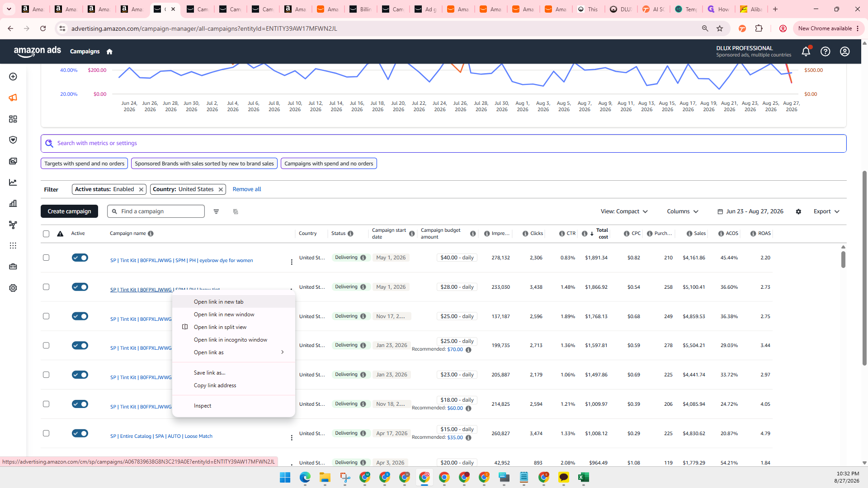Open File Explorer from the taskbar

(325, 477)
